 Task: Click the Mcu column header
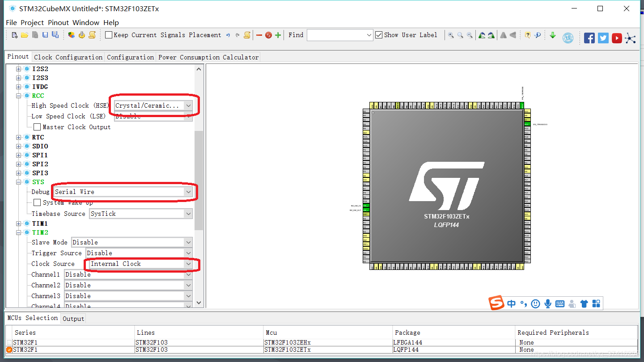(327, 333)
